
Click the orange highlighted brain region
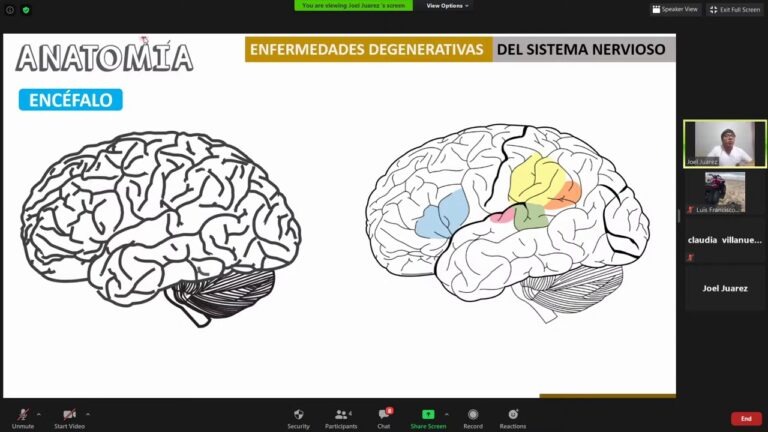coord(566,195)
